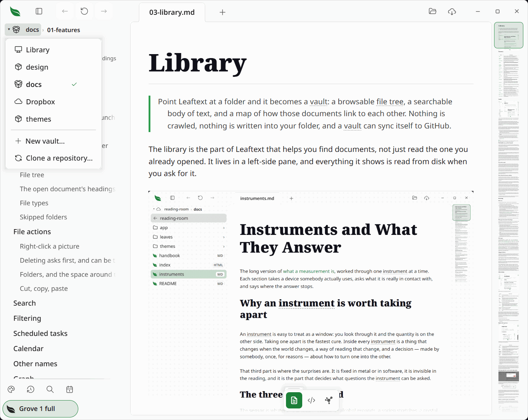Image resolution: width=528 pixels, height=420 pixels.
Task: Select the 01-features breadcrumb
Action: pos(63,30)
